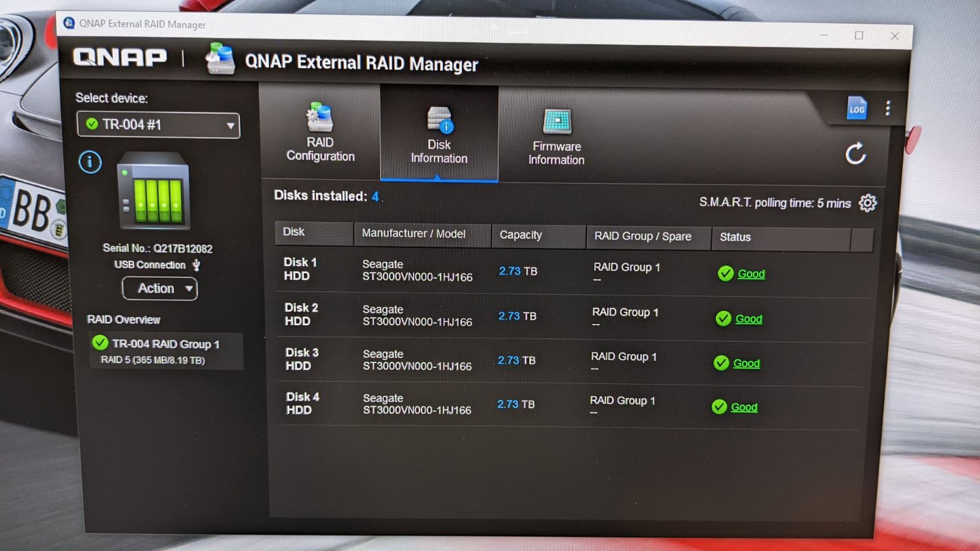
Task: Close the QNAP External RAID Manager window
Action: click(x=895, y=36)
